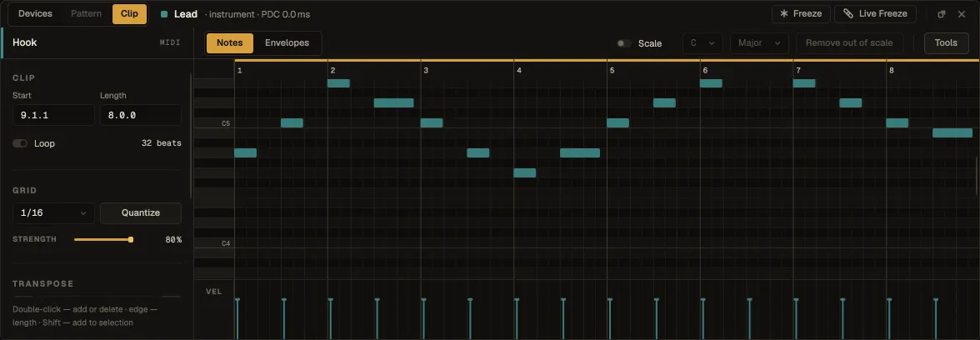
Task: Click the PDC 0.0 ms readout
Action: coord(285,13)
